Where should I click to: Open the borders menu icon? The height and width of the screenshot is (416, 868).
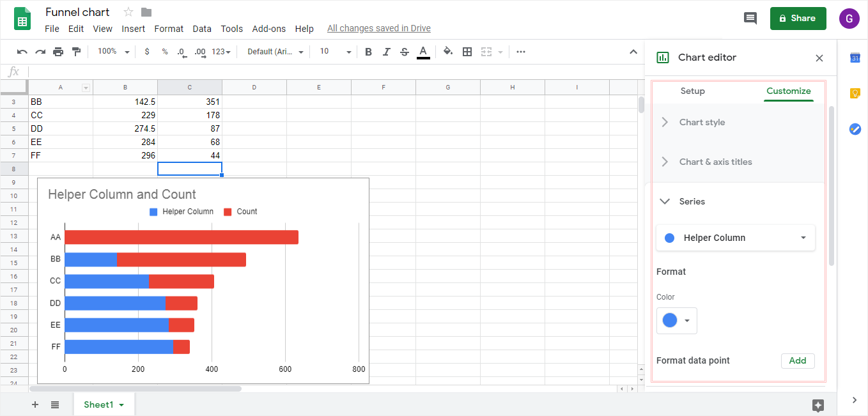click(x=467, y=52)
